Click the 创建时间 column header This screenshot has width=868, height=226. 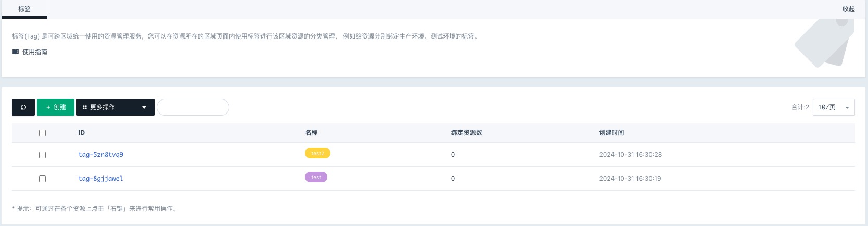coord(611,133)
